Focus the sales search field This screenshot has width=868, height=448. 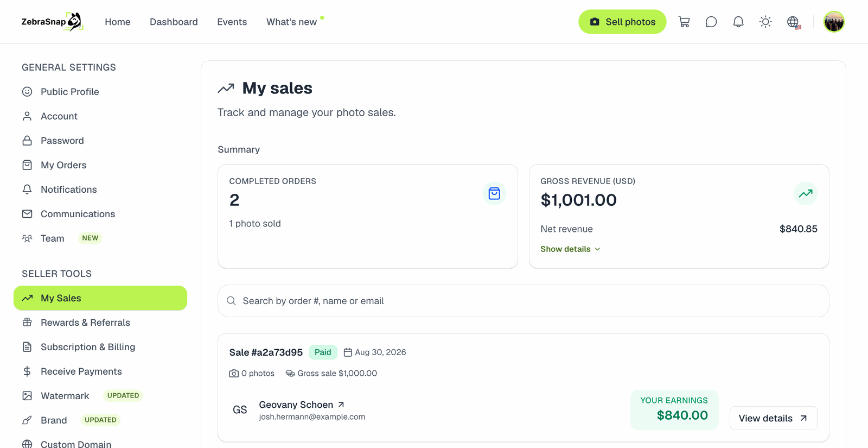[x=524, y=301]
